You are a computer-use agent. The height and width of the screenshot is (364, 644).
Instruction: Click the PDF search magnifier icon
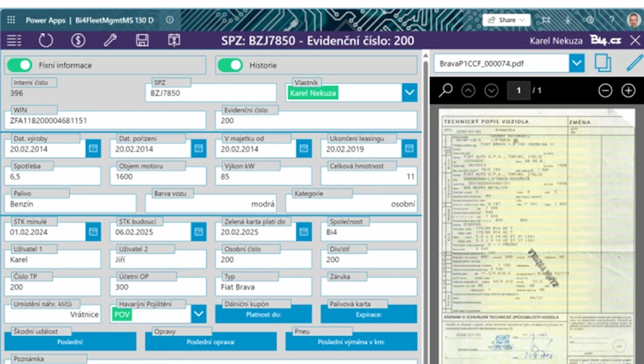[x=445, y=91]
